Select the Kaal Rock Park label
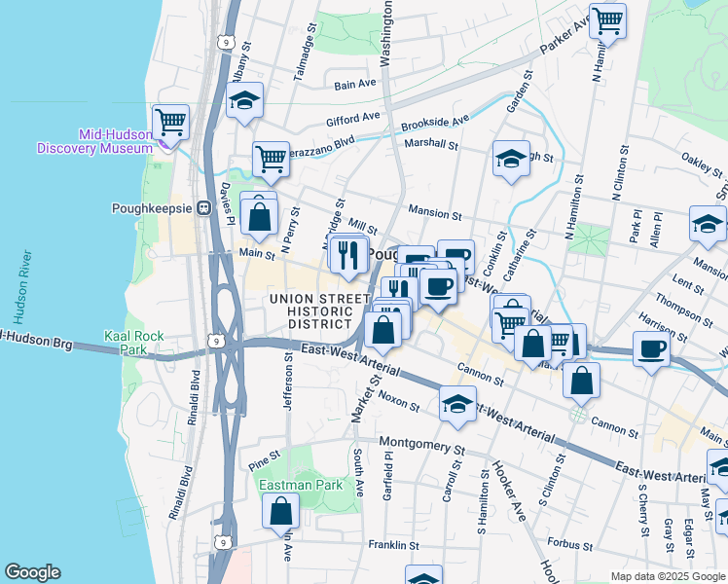This screenshot has height=584, width=728. [x=133, y=343]
